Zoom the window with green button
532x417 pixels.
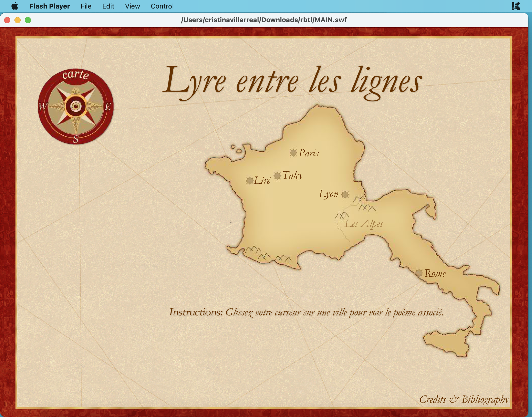[x=28, y=20]
